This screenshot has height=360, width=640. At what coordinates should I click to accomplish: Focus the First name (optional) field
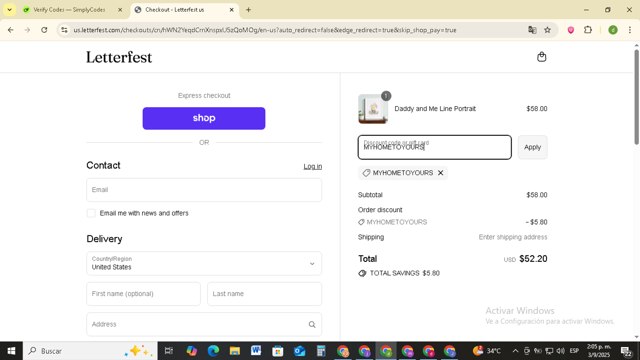click(x=143, y=294)
